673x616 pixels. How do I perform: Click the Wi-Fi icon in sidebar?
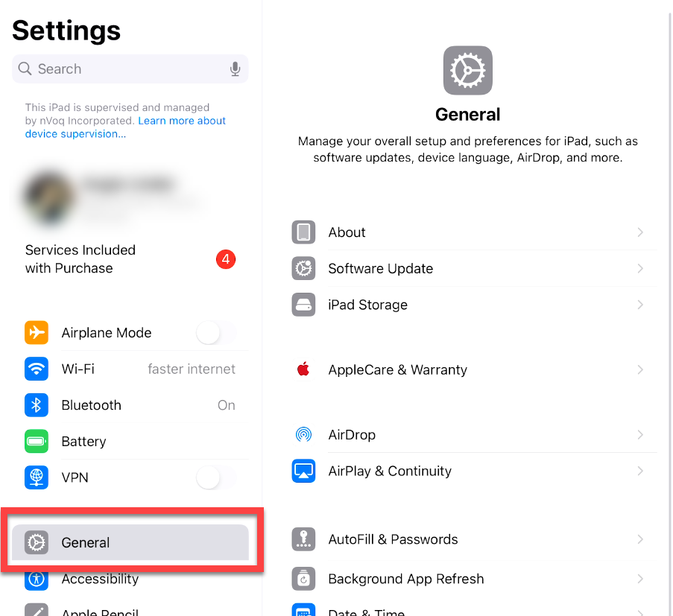click(37, 369)
